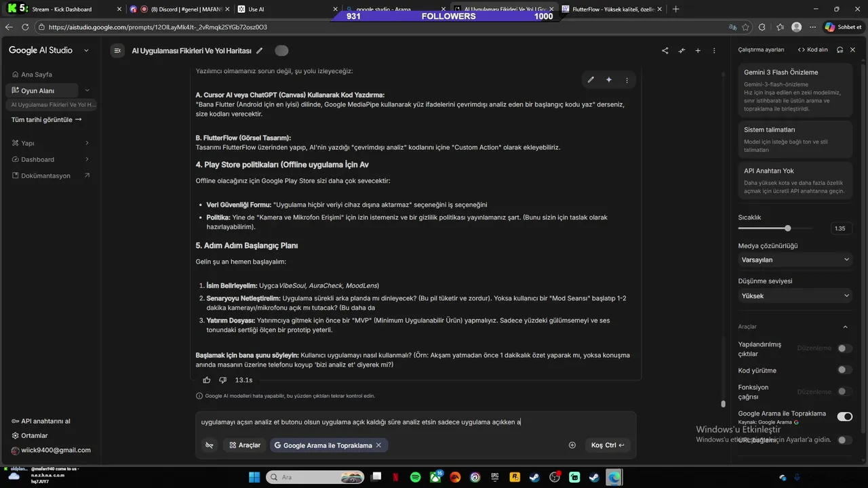This screenshot has width=868, height=488.
Task: Switch to the Discord #genel tab
Action: click(x=180, y=9)
